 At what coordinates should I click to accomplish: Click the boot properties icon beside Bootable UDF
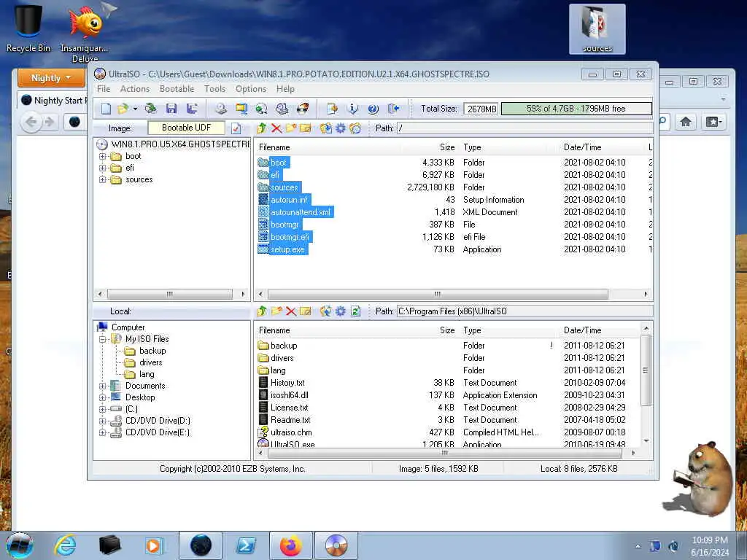click(x=236, y=128)
